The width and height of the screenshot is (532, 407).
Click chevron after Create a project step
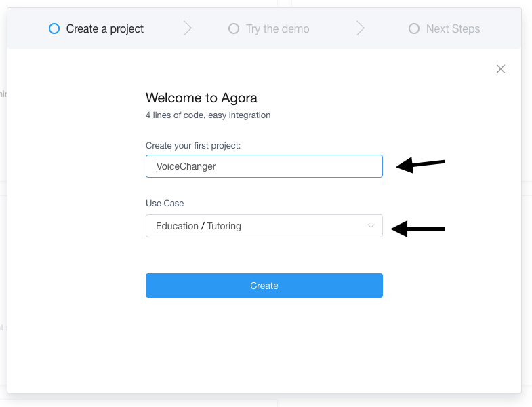pos(188,28)
